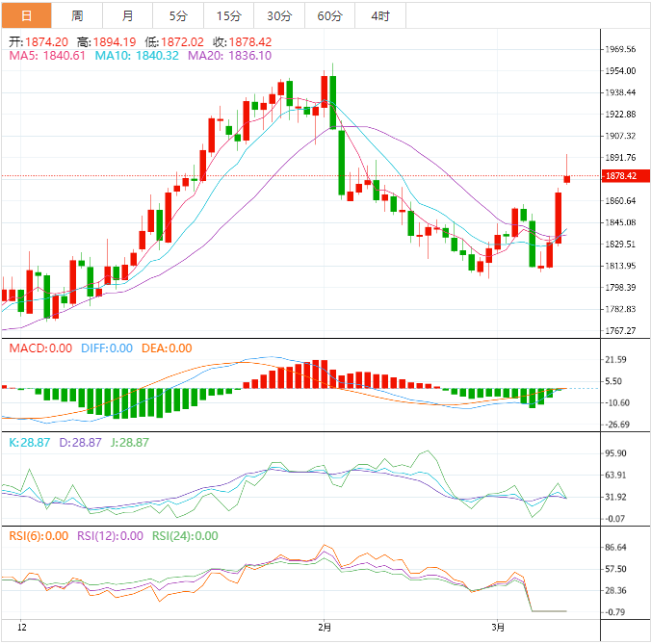
Task: Select the 周 (weekly) timeframe tab
Action: [x=77, y=16]
